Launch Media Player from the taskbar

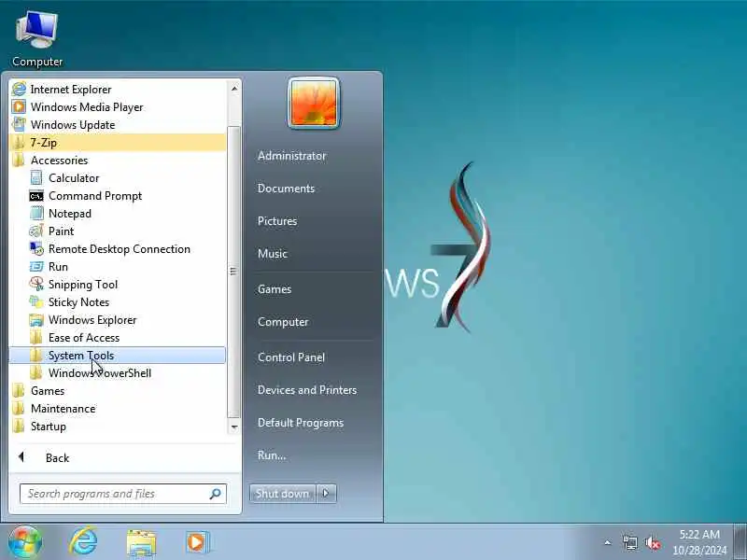click(x=197, y=542)
